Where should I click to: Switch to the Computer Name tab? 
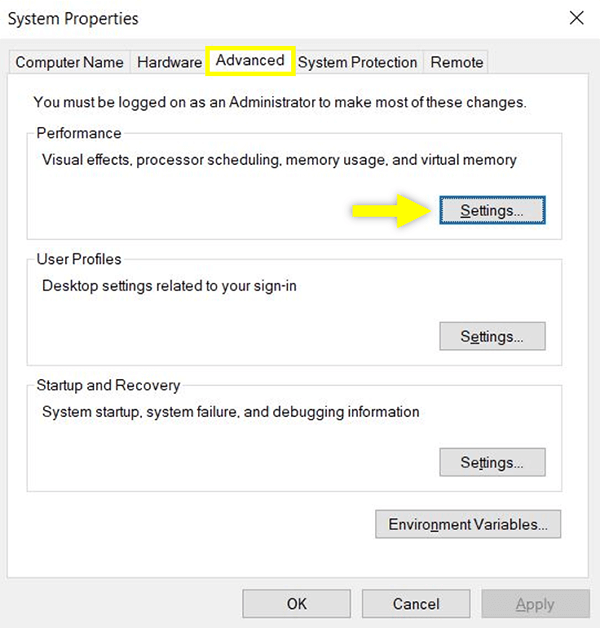pos(70,62)
